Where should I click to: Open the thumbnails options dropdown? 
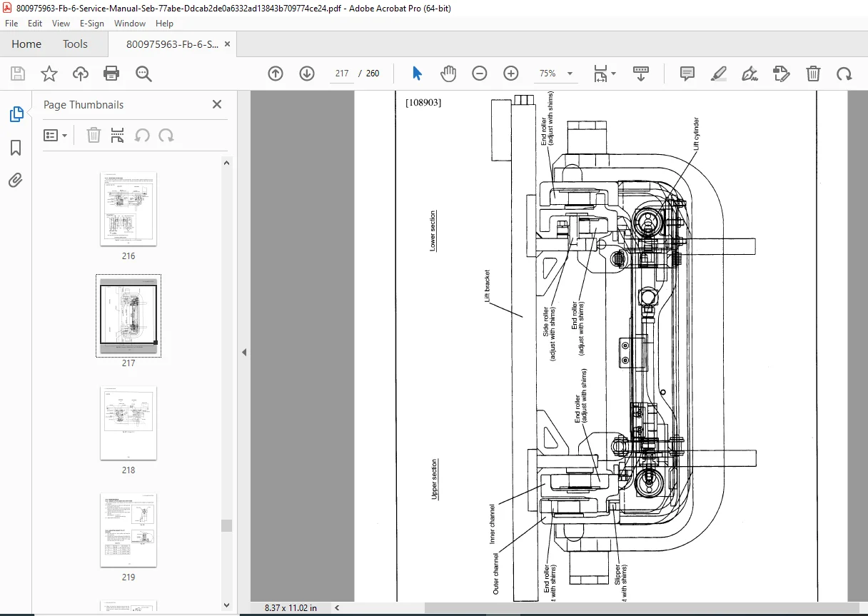[55, 135]
